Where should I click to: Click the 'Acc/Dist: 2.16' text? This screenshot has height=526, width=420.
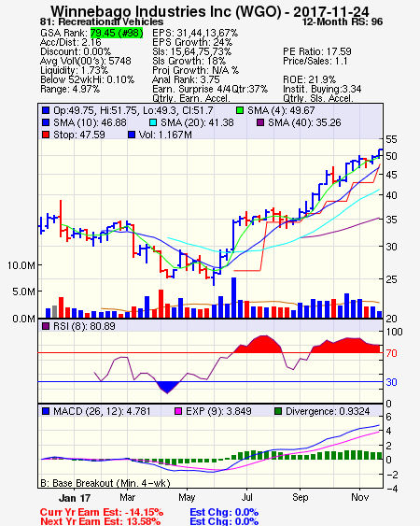coord(70,42)
